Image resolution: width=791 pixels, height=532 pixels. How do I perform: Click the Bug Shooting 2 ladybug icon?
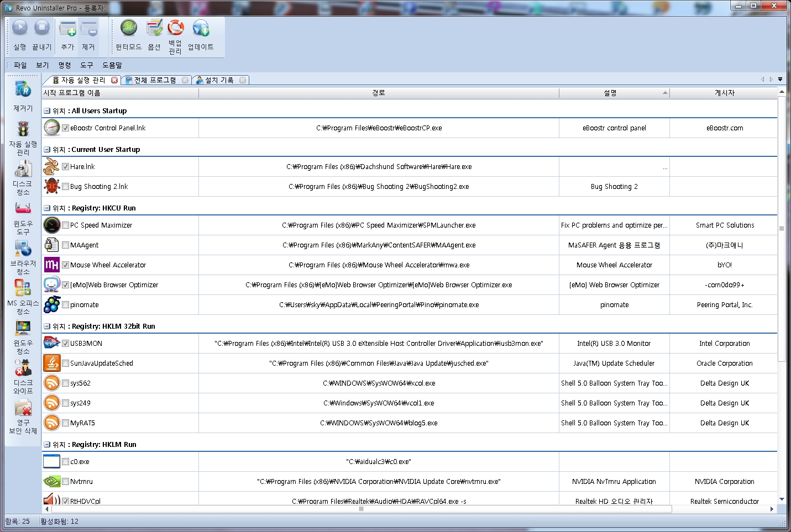pos(51,186)
